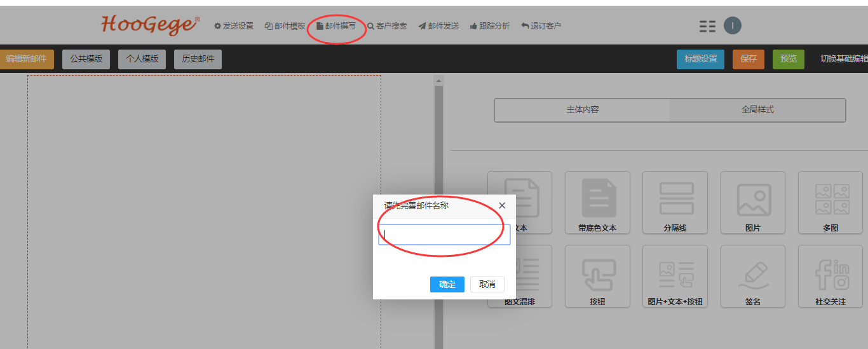Insert the 签名 signature block
868x349 pixels.
(x=753, y=275)
